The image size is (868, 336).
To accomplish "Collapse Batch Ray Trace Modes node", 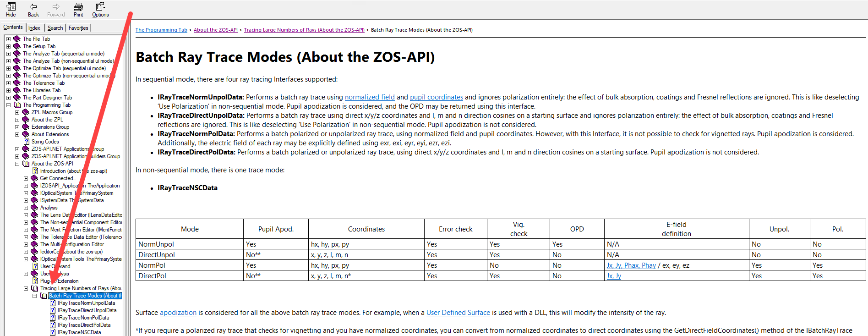I will point(34,296).
